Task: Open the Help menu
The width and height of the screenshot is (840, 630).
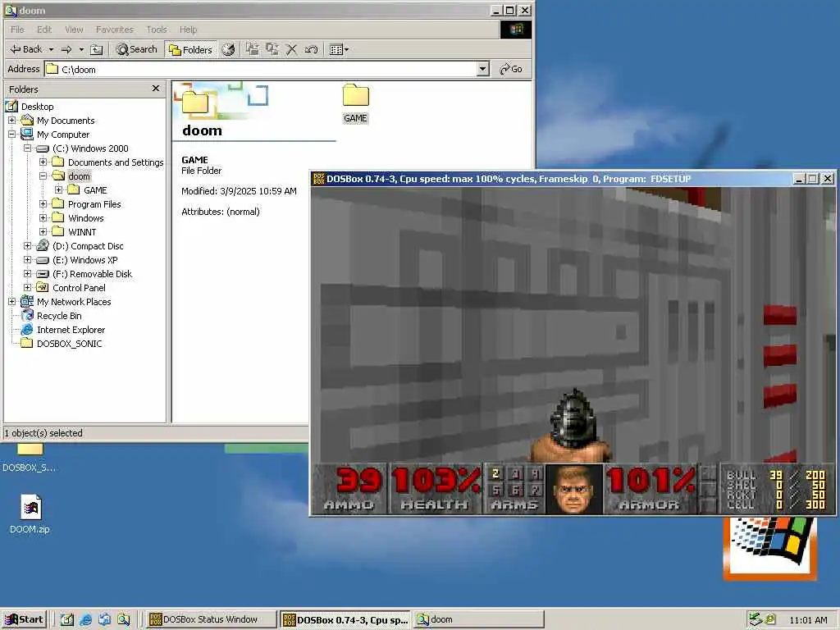Action: coord(188,30)
